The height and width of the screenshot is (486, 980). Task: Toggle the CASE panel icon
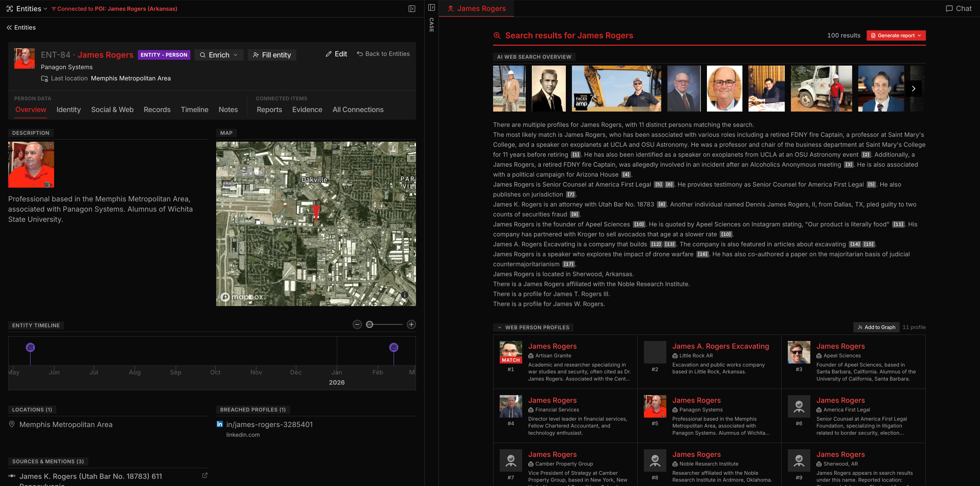point(431,8)
